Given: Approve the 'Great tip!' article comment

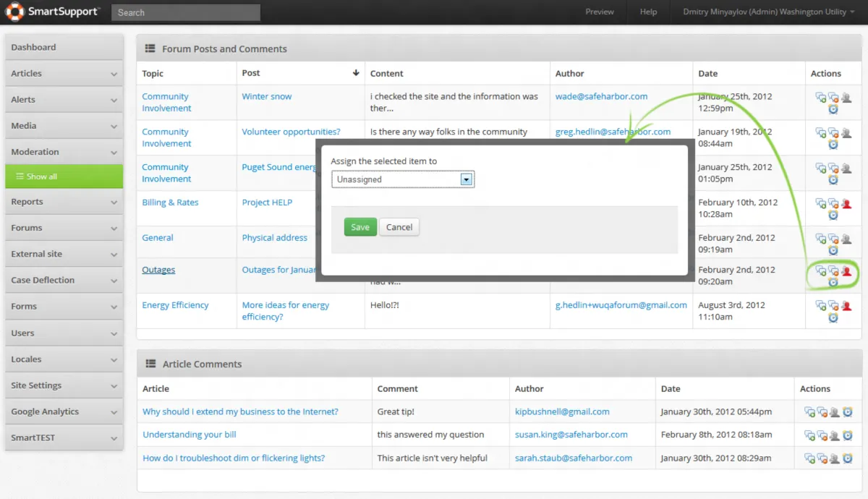Looking at the screenshot, I should [x=809, y=412].
